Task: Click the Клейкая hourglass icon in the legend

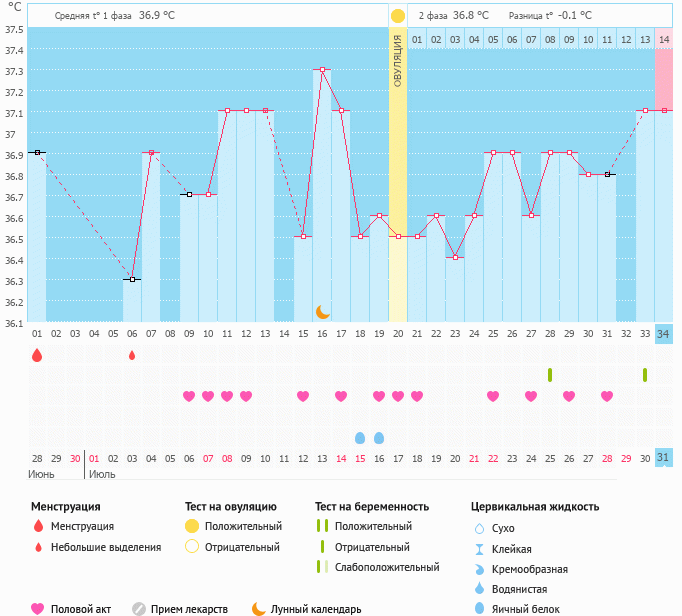Action: [x=478, y=549]
